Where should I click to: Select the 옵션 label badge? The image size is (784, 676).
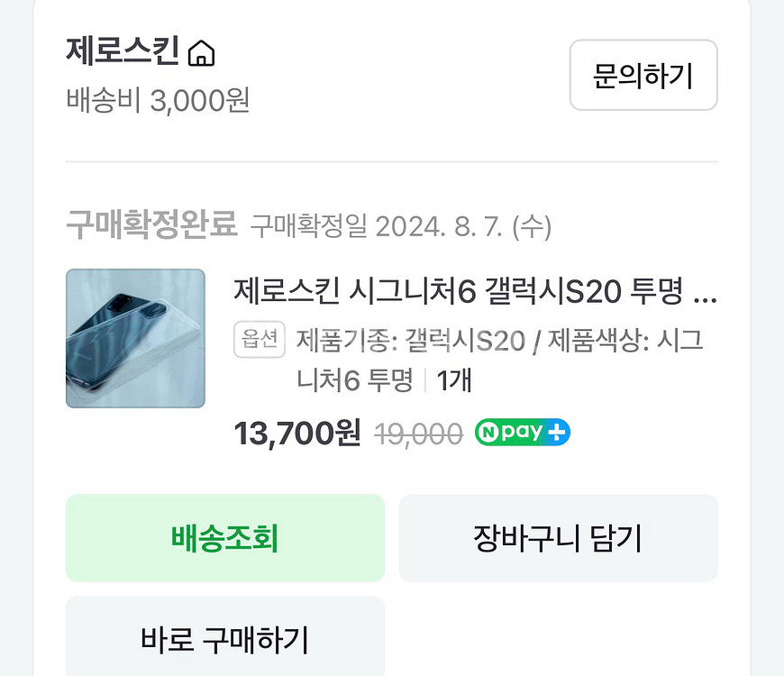coord(260,341)
